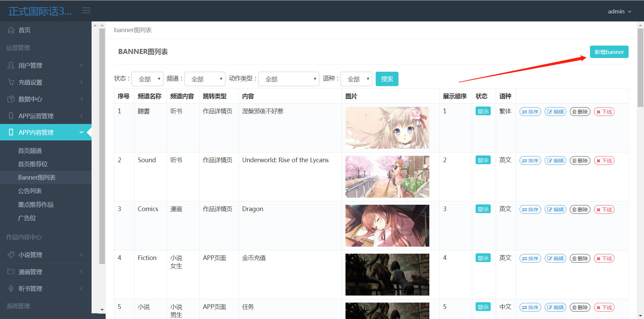The height and width of the screenshot is (319, 644).
Task: Toggle the sidebar hamburger menu icon
Action: (86, 11)
